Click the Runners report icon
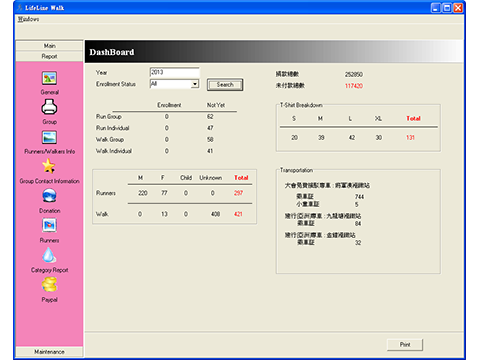480x360 pixels. 49,225
